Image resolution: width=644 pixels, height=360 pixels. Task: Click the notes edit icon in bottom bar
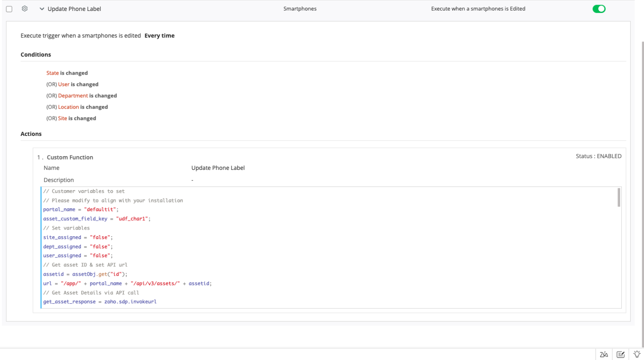click(x=621, y=355)
